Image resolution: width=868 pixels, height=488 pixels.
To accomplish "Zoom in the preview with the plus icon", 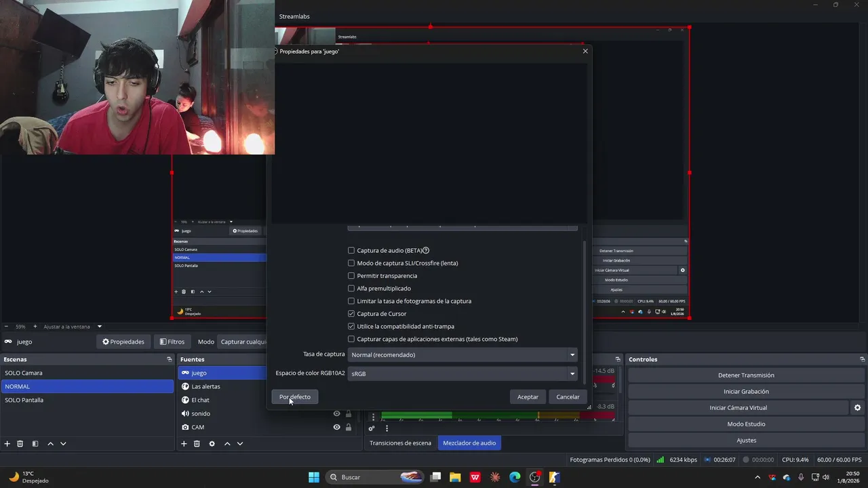I will coord(35,327).
